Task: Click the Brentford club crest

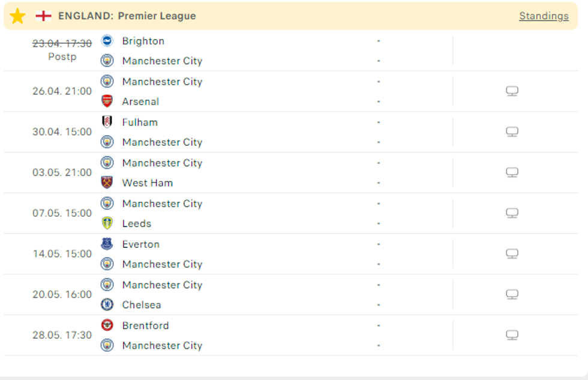Action: [107, 325]
